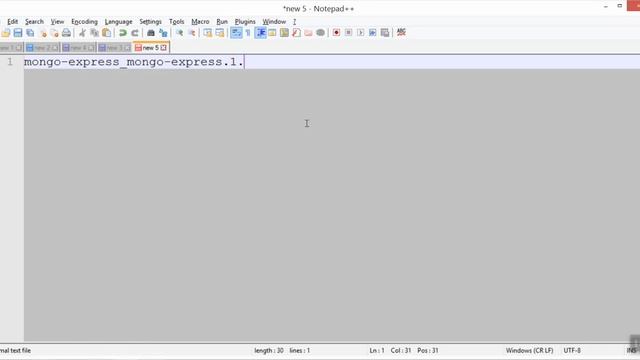Image resolution: width=640 pixels, height=360 pixels.
Task: Click Windows (CR LF) line ending indicator
Action: click(x=529, y=351)
